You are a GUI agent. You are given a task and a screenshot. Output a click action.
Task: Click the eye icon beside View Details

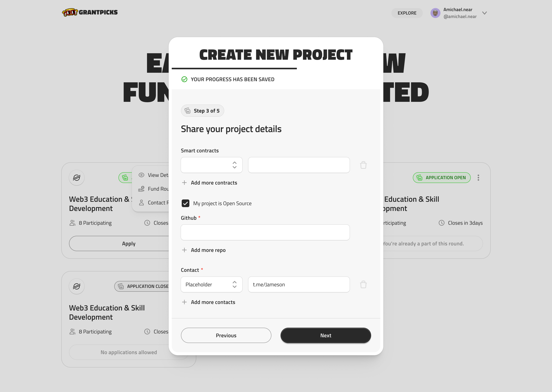[141, 175]
